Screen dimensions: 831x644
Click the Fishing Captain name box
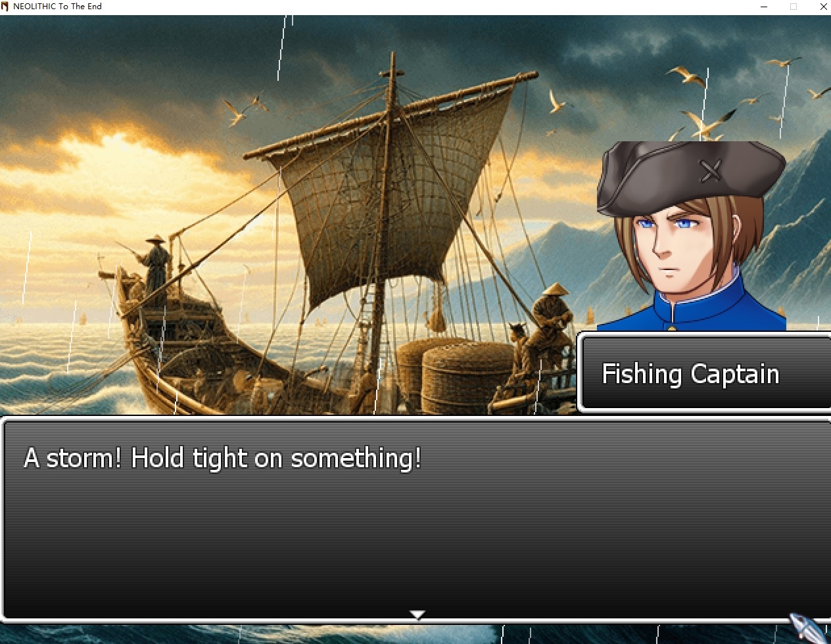(x=704, y=373)
